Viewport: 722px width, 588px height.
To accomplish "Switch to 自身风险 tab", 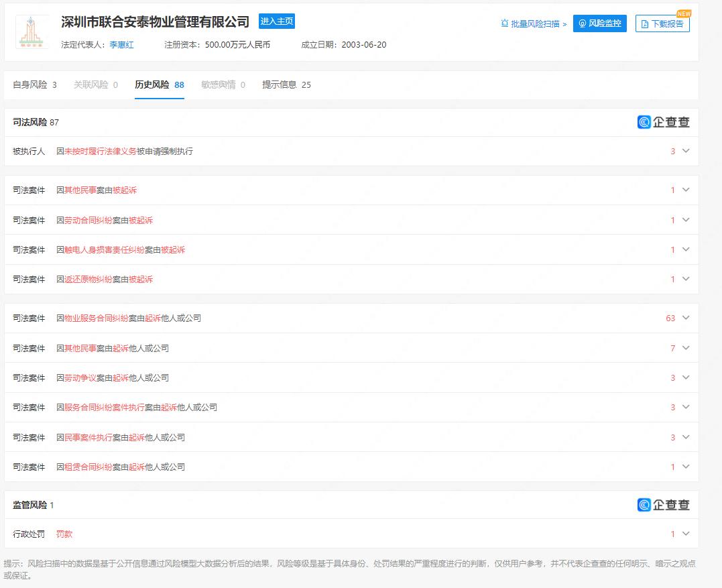I will 35,84.
